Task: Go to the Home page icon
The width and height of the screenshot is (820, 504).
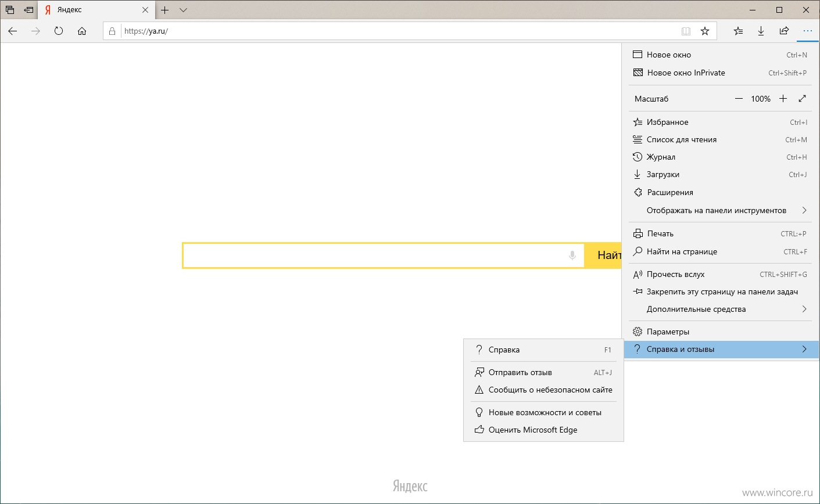Action: (x=82, y=31)
